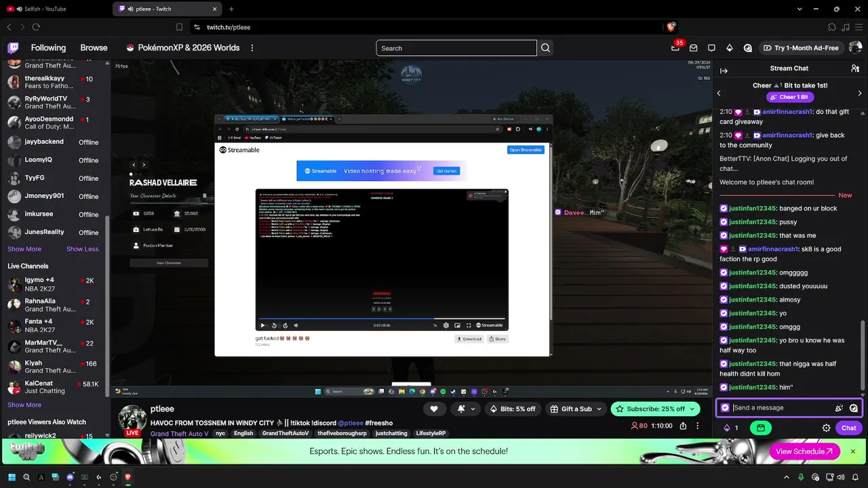Open the top navigation more-options menu
868x488 pixels.
click(x=252, y=48)
